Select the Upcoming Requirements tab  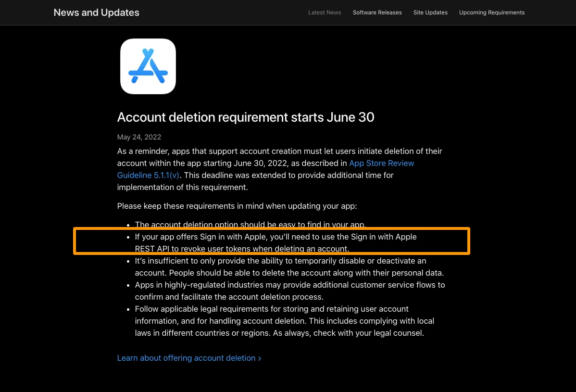click(x=492, y=13)
